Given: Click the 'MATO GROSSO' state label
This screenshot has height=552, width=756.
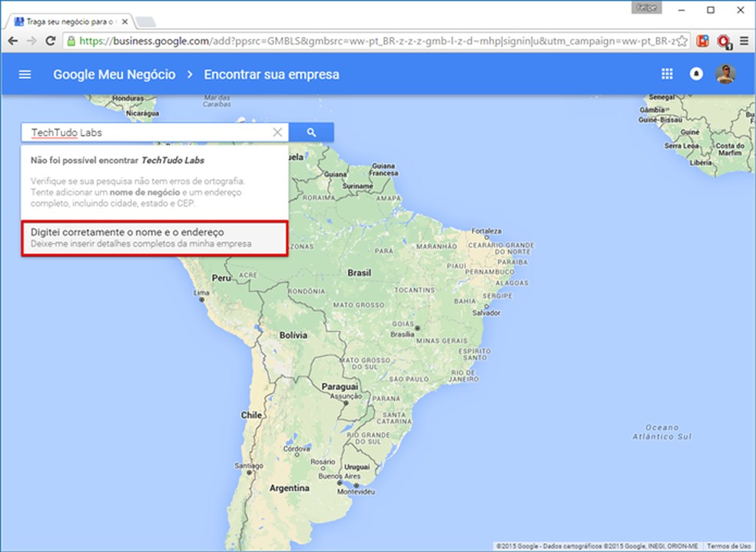Looking at the screenshot, I should pyautogui.click(x=359, y=305).
